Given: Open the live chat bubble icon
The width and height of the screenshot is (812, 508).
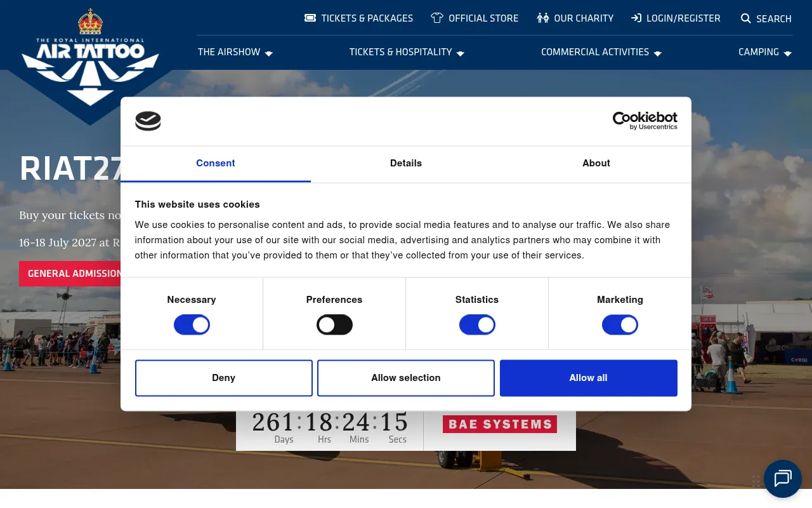Looking at the screenshot, I should 783,479.
